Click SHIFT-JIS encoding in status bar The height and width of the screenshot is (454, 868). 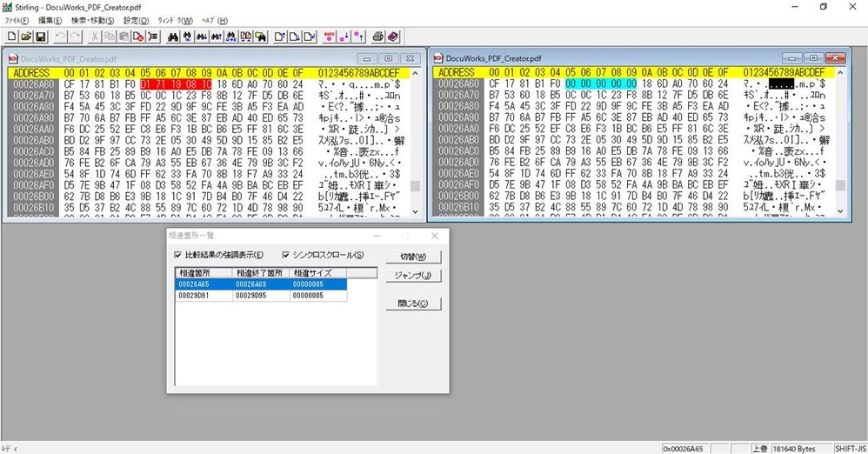tap(851, 449)
